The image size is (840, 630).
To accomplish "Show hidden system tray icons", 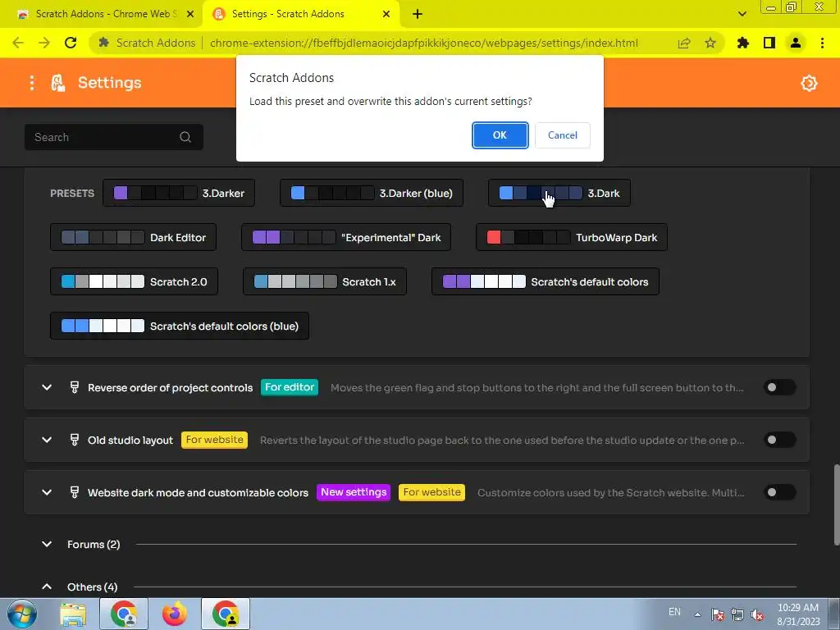I will tap(697, 614).
